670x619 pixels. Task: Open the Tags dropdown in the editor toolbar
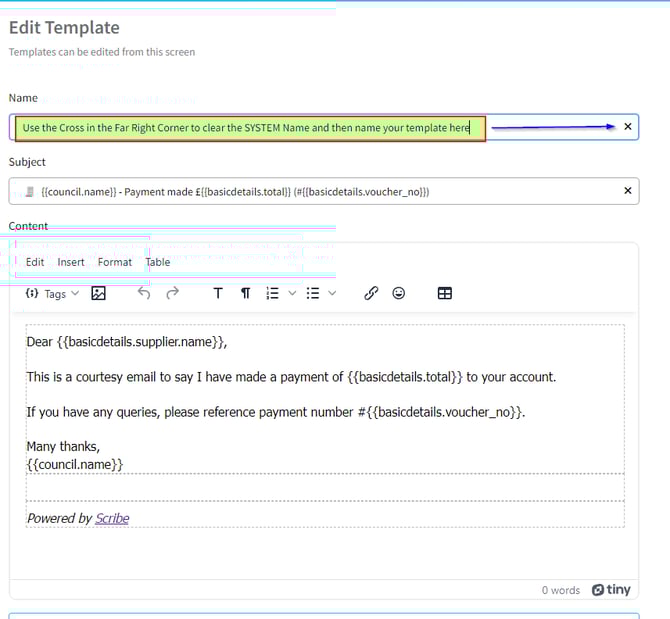pos(52,294)
